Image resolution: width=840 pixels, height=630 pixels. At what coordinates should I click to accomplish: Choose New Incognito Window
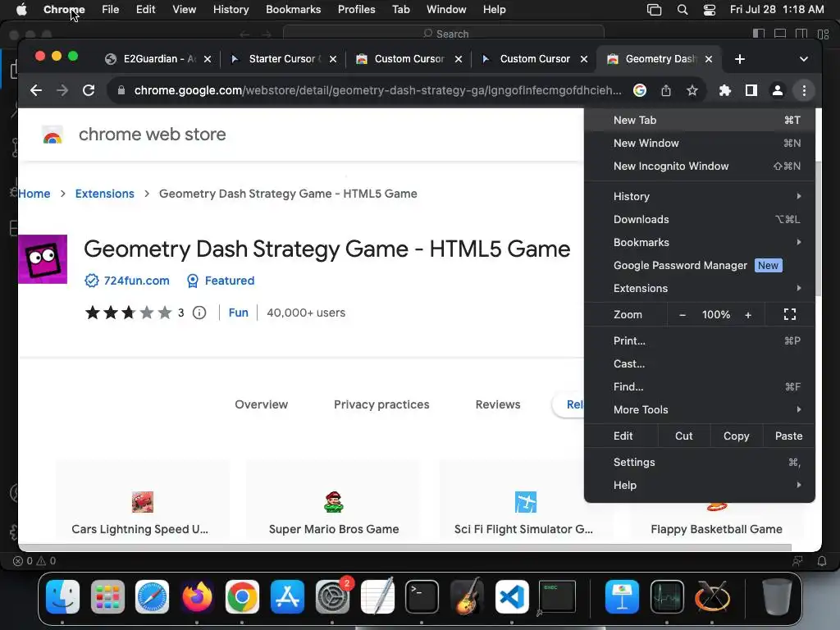pos(699,166)
